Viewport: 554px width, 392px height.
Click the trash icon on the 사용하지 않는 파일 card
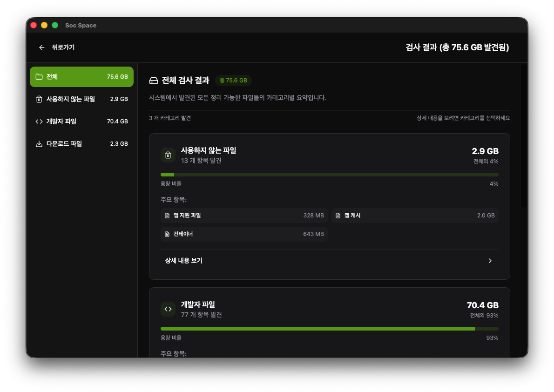[168, 155]
